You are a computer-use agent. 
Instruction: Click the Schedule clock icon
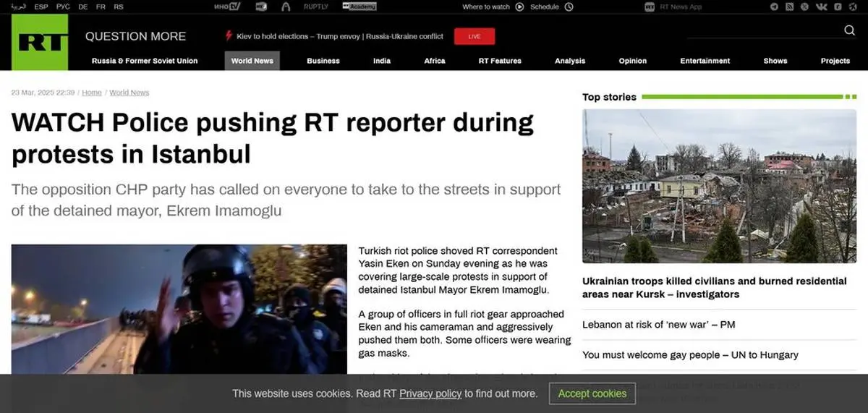click(569, 7)
